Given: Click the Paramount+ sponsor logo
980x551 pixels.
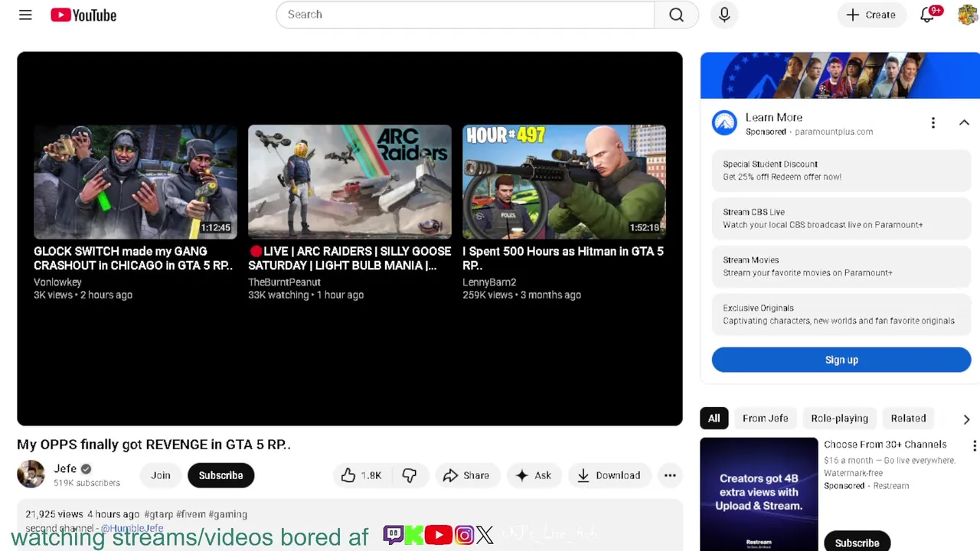Looking at the screenshot, I should click(724, 123).
